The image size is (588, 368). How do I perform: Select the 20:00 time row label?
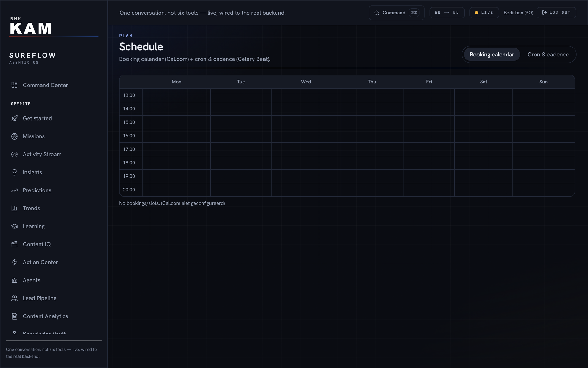[x=129, y=190]
